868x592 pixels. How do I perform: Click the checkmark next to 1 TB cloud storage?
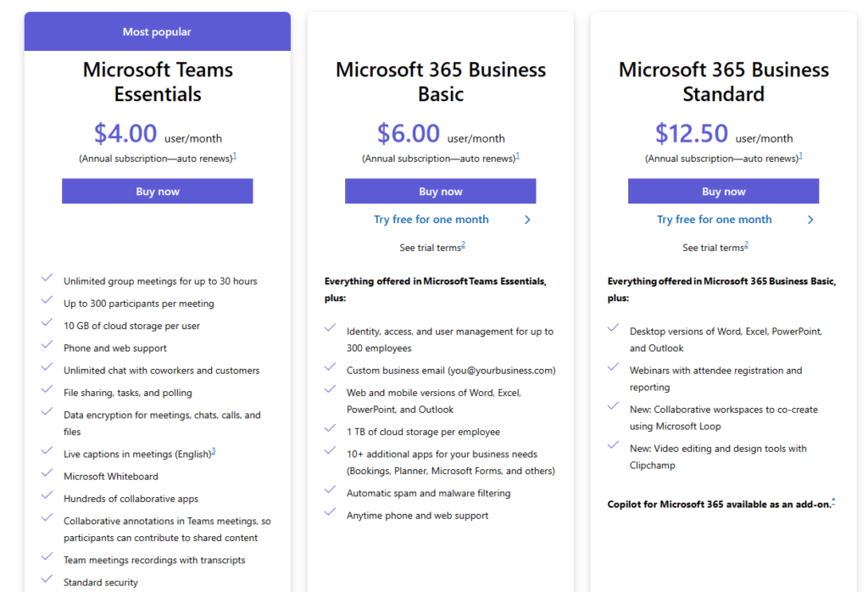click(x=330, y=426)
